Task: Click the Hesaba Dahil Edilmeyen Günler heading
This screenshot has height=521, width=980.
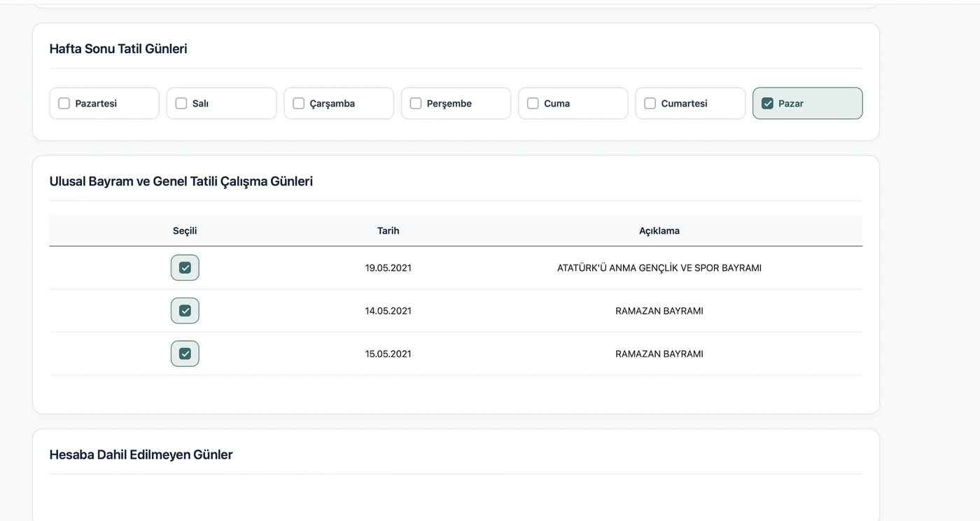Action: click(x=141, y=454)
